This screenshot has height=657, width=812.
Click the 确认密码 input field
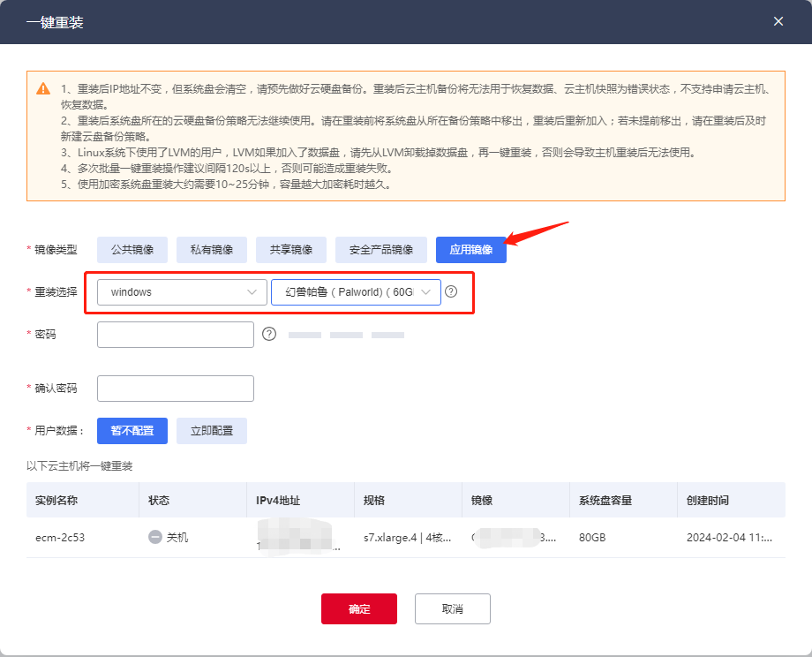tap(176, 389)
